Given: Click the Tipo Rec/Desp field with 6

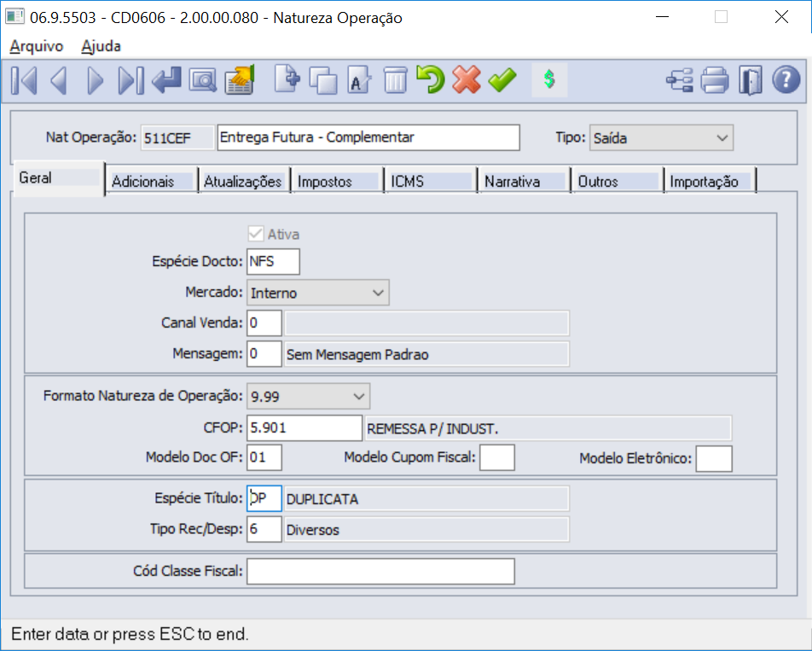Looking at the screenshot, I should tap(264, 529).
